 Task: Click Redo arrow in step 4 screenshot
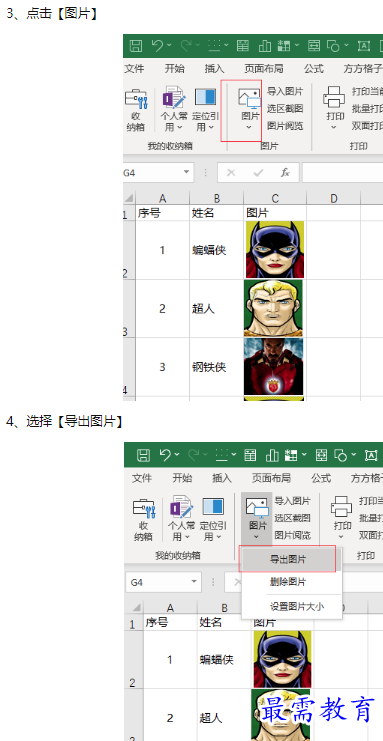tap(193, 455)
